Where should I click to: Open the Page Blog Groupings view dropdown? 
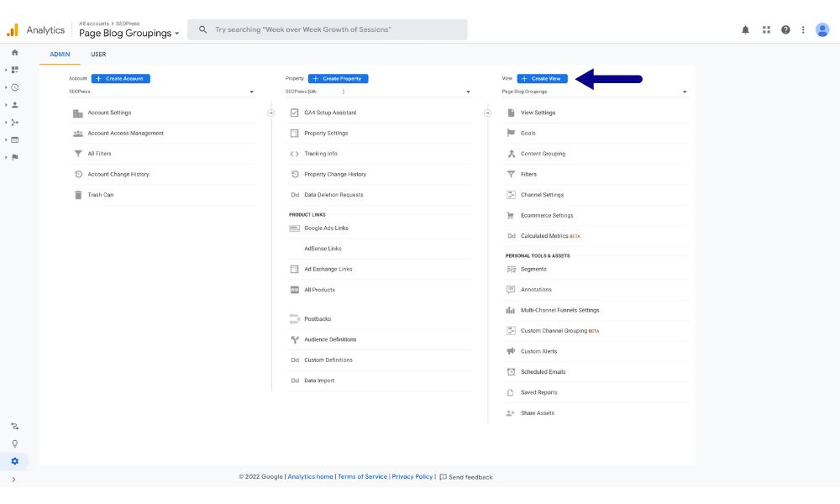pos(595,92)
